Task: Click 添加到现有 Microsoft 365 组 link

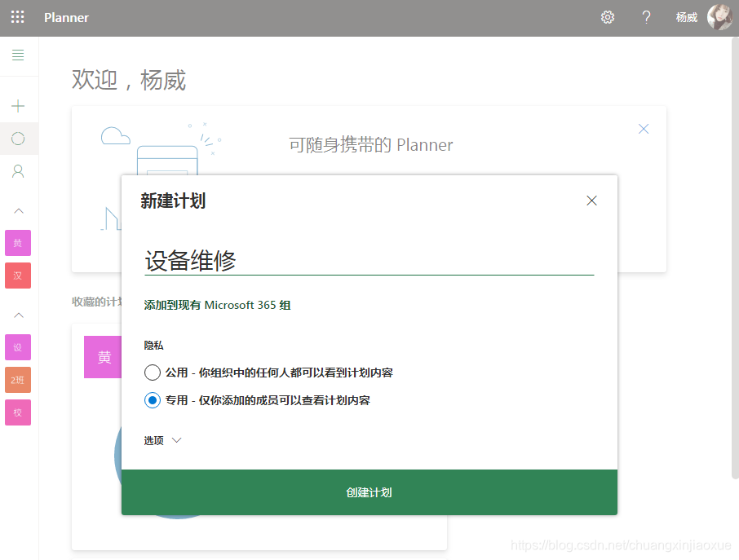Action: click(x=217, y=305)
